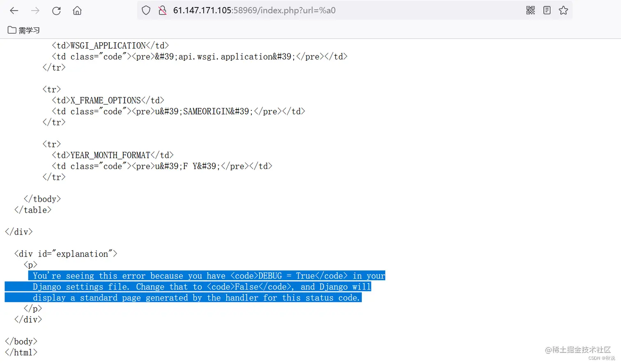Open the browser home page
Screen dimensions: 621x364
click(x=77, y=11)
